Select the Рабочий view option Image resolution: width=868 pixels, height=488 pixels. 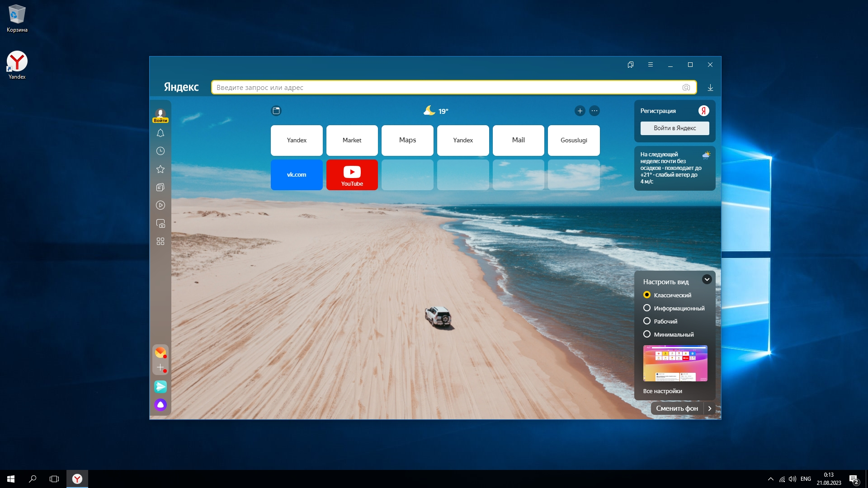click(647, 321)
